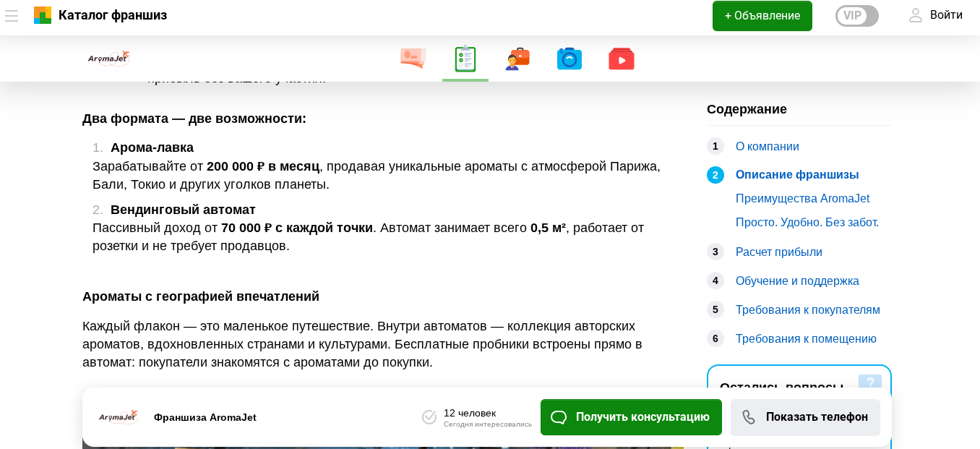Click number 6 badge in contents
Screen dimensions: 980x449
tap(715, 338)
